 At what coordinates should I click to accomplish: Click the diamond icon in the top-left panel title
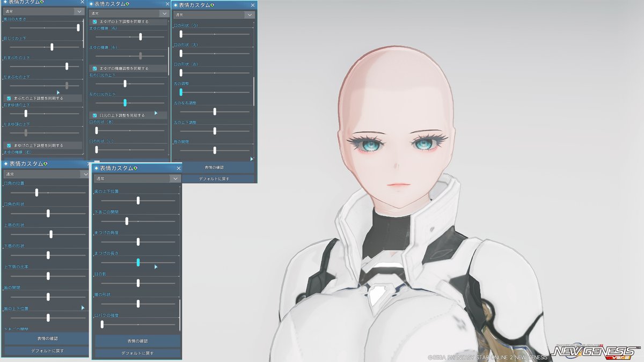click(5, 3)
